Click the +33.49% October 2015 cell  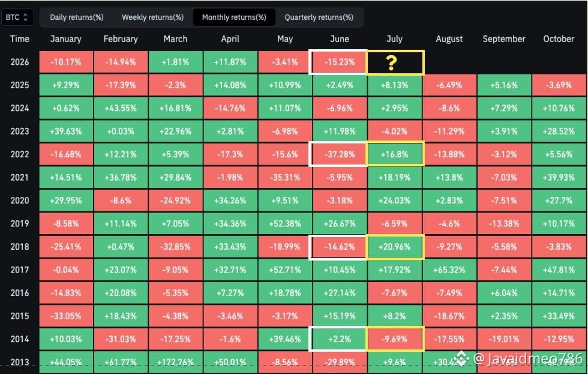point(559,316)
